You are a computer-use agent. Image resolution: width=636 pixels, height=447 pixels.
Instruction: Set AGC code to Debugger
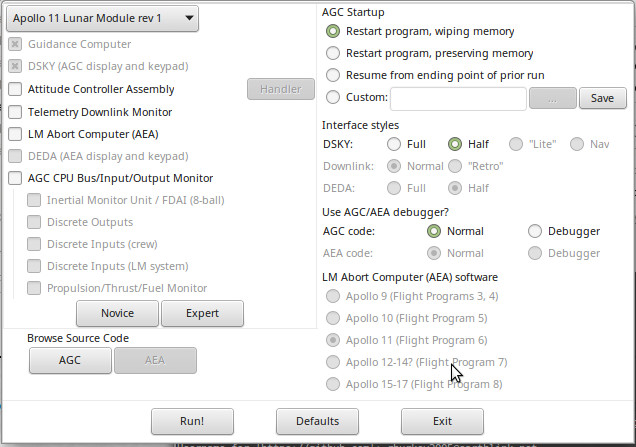click(x=535, y=231)
